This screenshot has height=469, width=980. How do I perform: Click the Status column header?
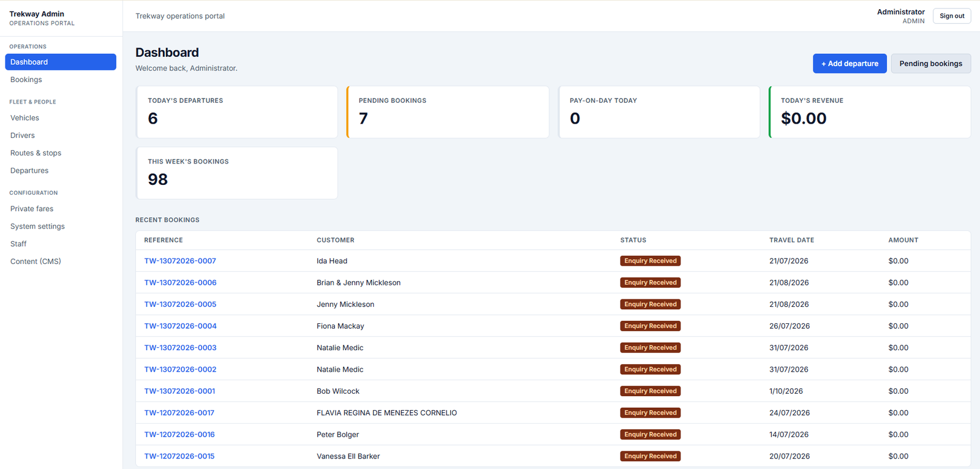633,240
